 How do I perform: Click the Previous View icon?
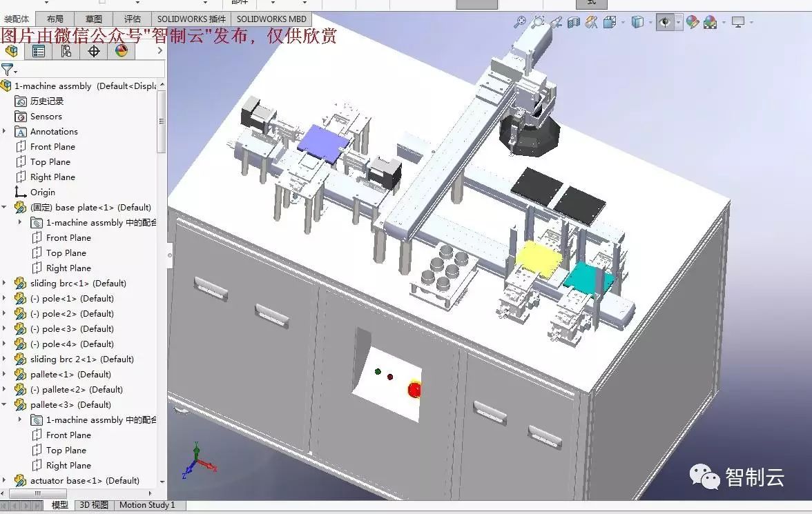click(556, 22)
